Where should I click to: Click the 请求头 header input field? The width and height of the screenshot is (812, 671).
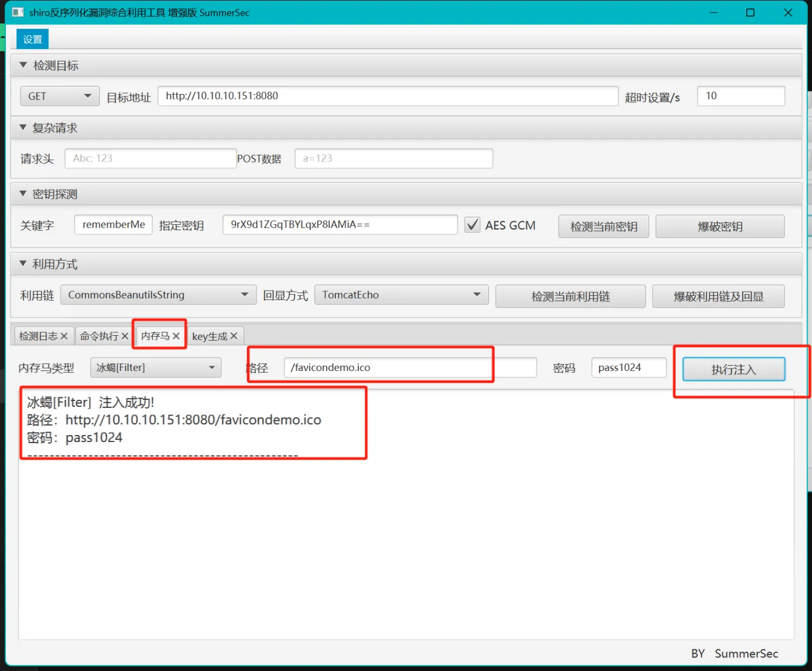(x=150, y=159)
